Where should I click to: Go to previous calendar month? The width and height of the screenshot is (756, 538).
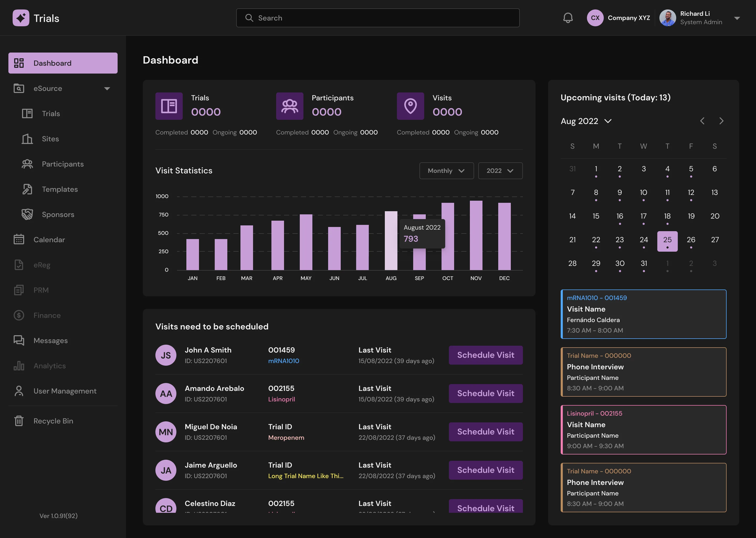click(702, 121)
